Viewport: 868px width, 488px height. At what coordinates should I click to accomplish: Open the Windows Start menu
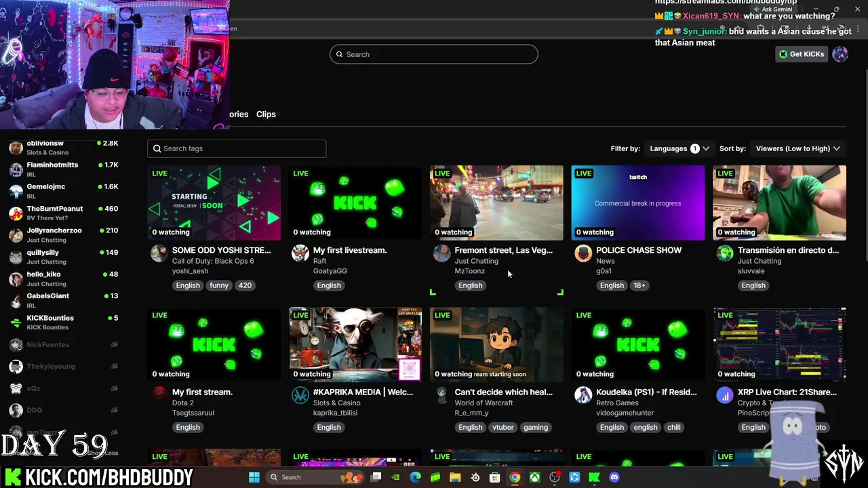point(254,477)
